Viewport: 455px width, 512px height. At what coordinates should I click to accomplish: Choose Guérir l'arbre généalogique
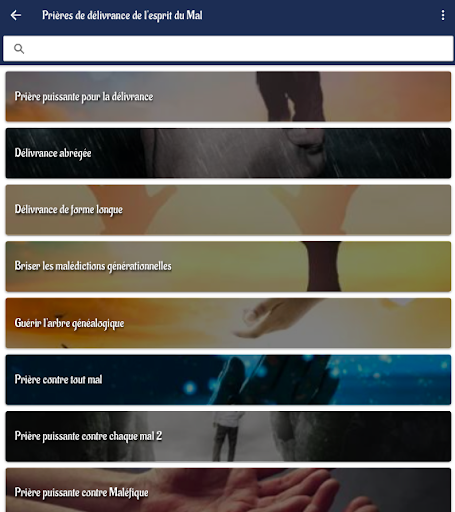[228, 323]
